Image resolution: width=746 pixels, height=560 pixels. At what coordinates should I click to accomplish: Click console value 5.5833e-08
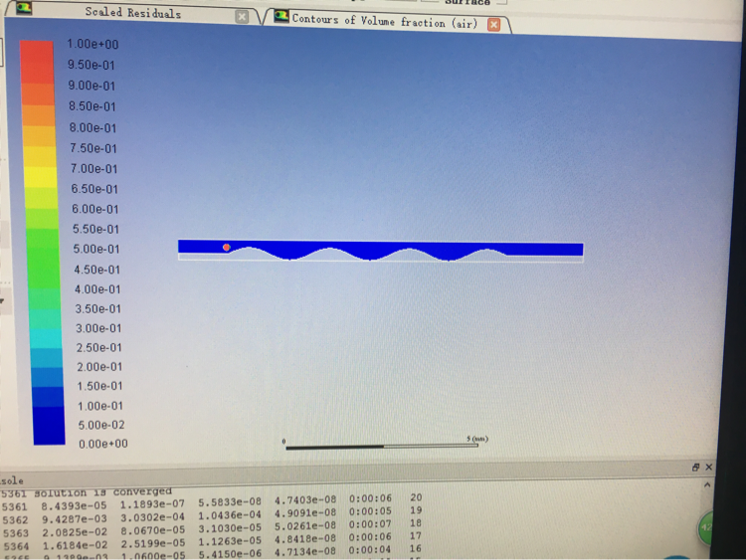click(x=230, y=502)
